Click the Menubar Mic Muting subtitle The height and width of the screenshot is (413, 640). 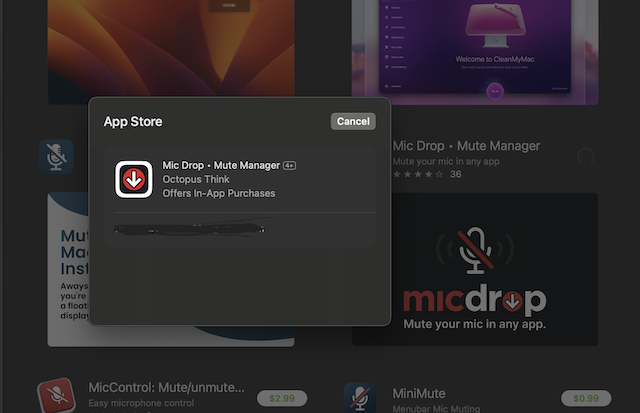click(436, 409)
